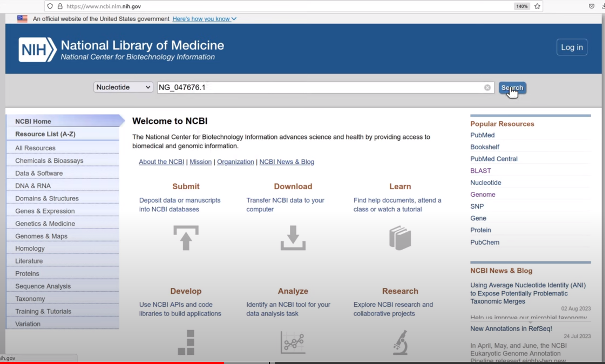Bookmark page using the star icon
The image size is (605, 364).
coord(537,6)
